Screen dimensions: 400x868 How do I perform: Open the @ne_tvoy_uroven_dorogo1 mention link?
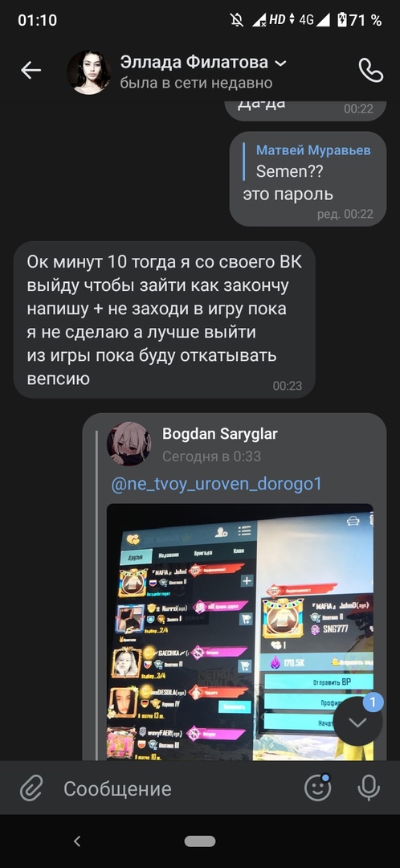(x=216, y=485)
